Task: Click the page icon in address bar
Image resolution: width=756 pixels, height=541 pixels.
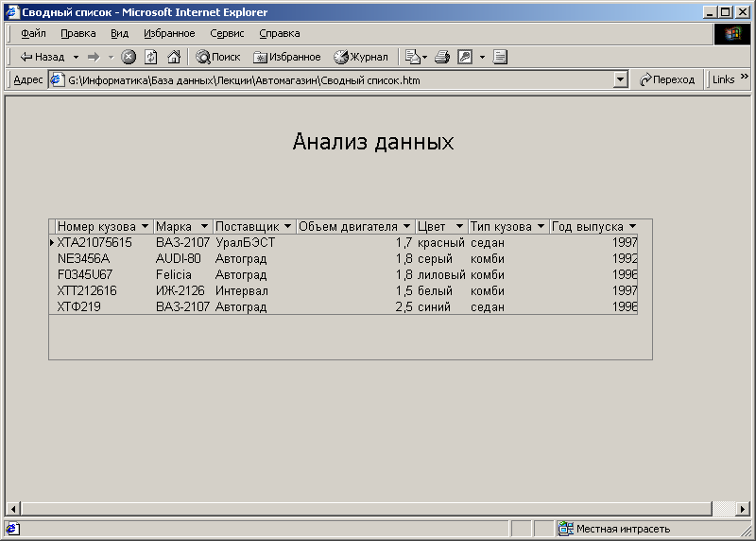Action: point(57,79)
